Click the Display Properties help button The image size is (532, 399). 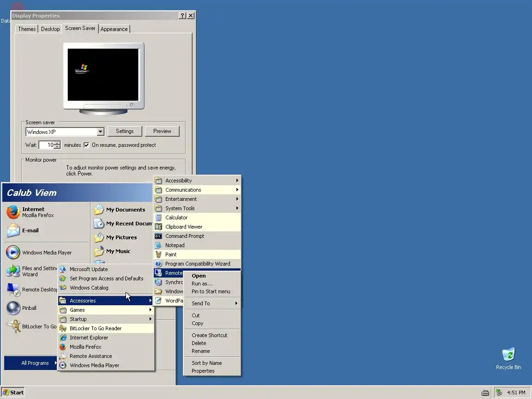click(182, 16)
